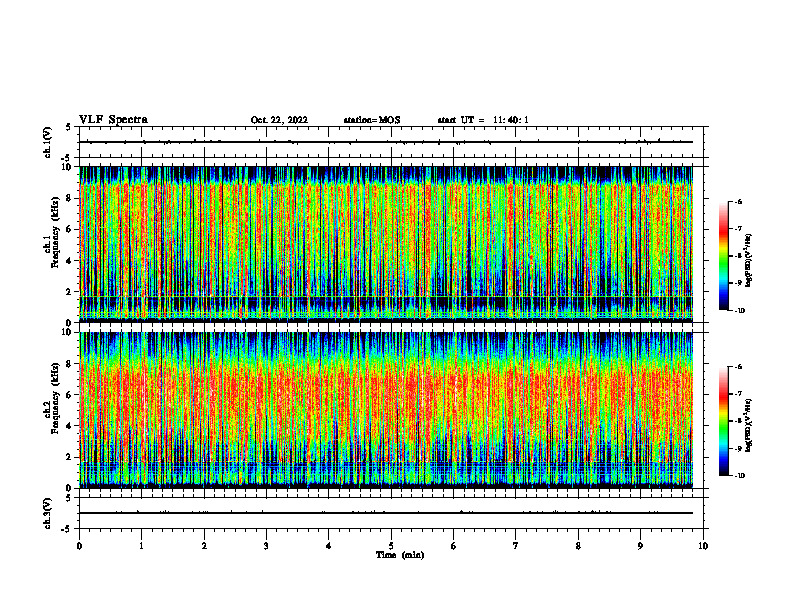Click time axis tick label "9"

click(x=640, y=546)
